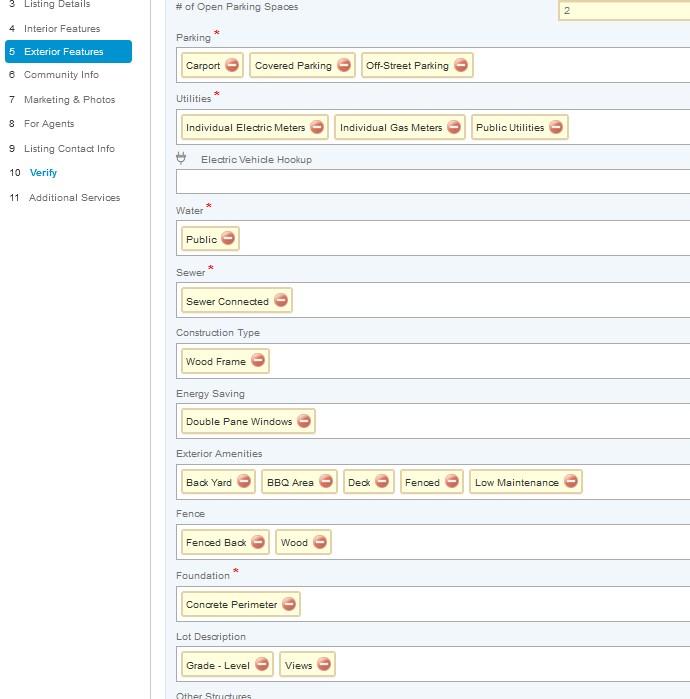This screenshot has height=699, width=690.
Task: Remove the Carport parking tag
Action: tap(232, 65)
